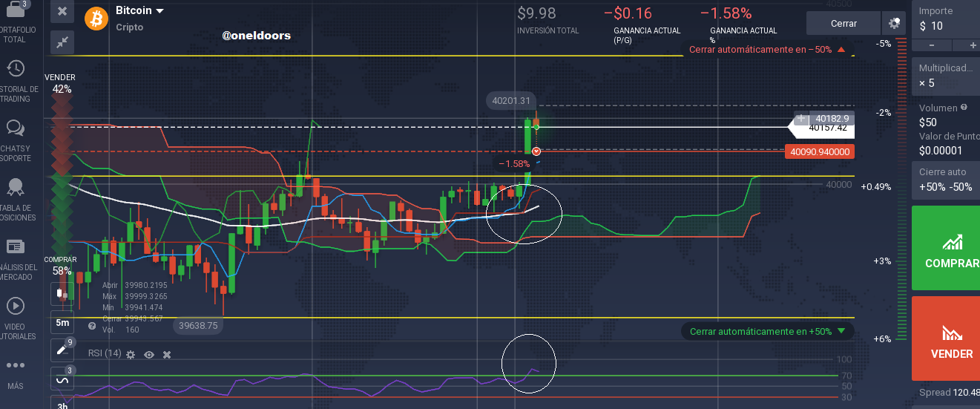980x409 pixels.
Task: Click the Volumen help question icon
Action: tap(964, 107)
